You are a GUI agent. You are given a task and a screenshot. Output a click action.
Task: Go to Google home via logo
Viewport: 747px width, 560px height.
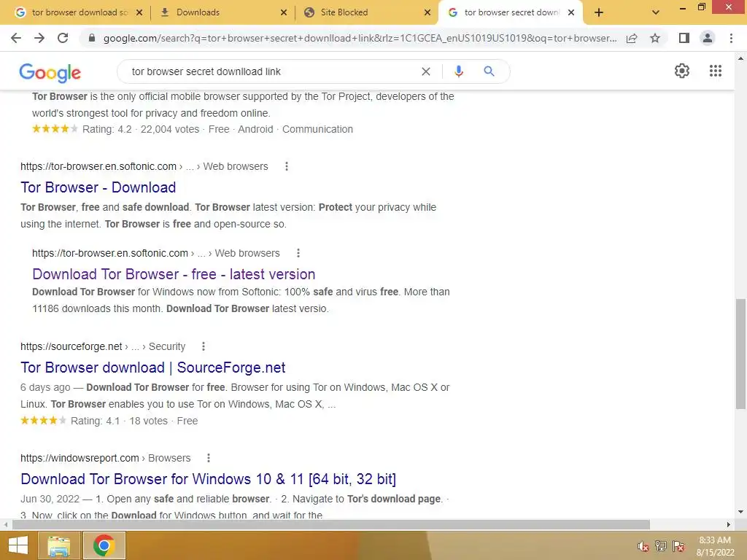pos(50,72)
